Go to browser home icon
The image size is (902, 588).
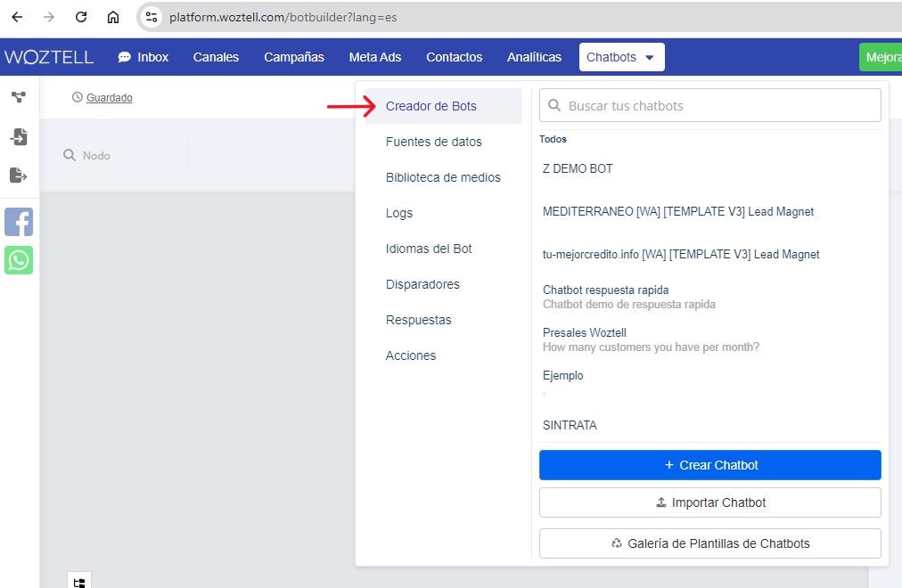113,17
